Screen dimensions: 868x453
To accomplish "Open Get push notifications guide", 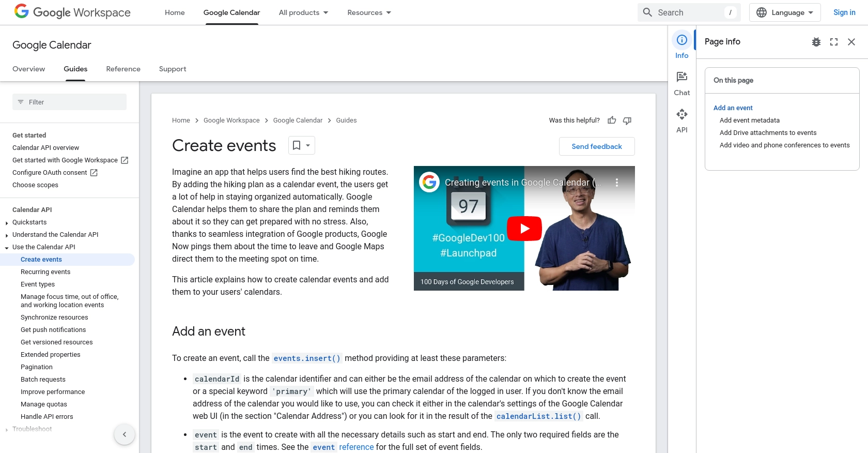I will click(x=53, y=330).
